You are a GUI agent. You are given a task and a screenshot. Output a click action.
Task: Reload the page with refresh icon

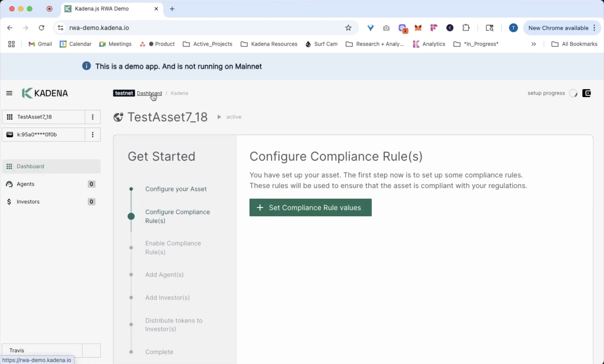point(42,28)
